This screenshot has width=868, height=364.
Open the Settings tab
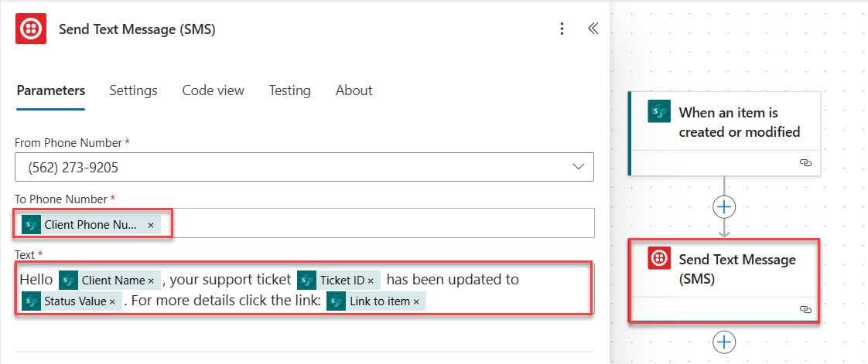pyautogui.click(x=133, y=90)
